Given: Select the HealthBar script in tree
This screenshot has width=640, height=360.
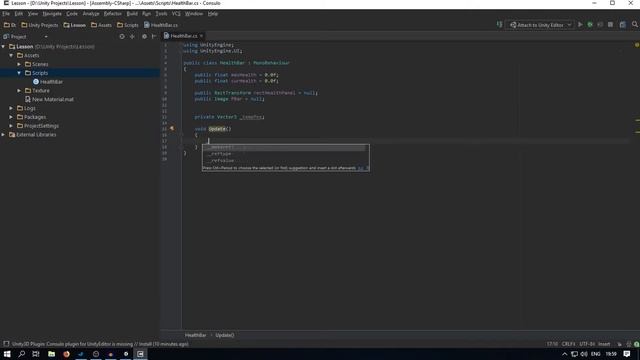Looking at the screenshot, I should pyautogui.click(x=48, y=82).
